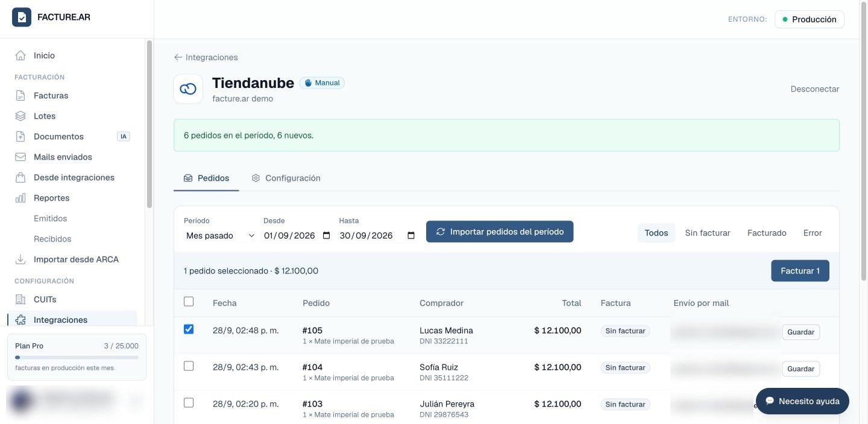Click the Facturas document icon

point(20,96)
